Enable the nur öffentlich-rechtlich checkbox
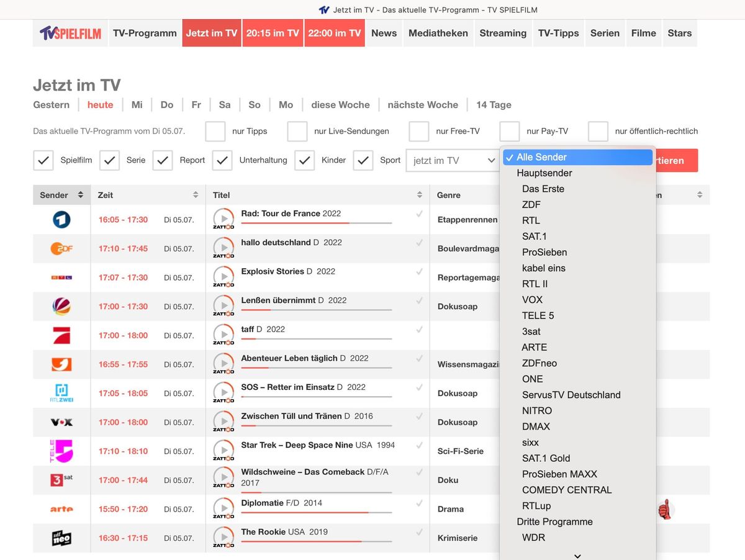This screenshot has height=560, width=745. pos(598,131)
